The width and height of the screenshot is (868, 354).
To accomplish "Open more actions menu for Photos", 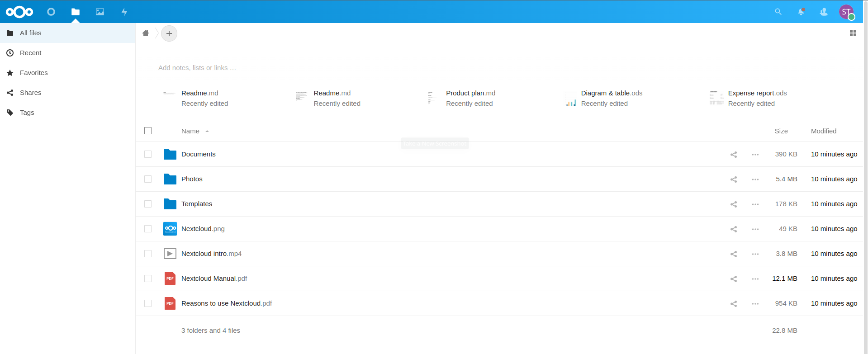I will click(755, 179).
